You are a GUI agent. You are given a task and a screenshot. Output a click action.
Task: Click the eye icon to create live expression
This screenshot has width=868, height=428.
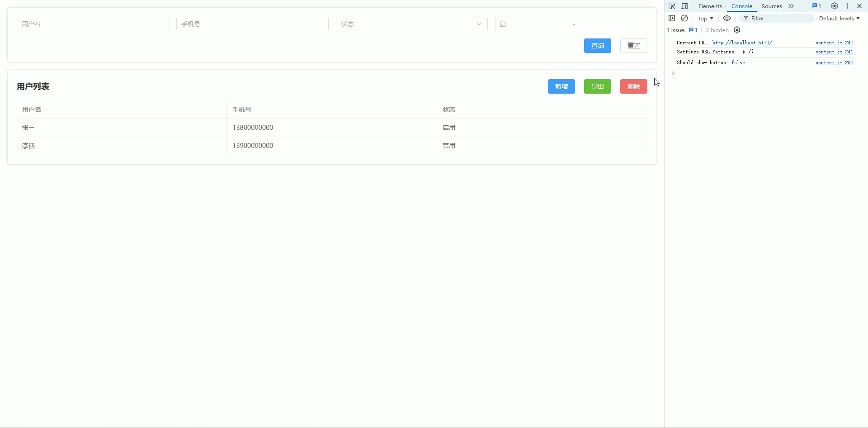click(x=727, y=18)
